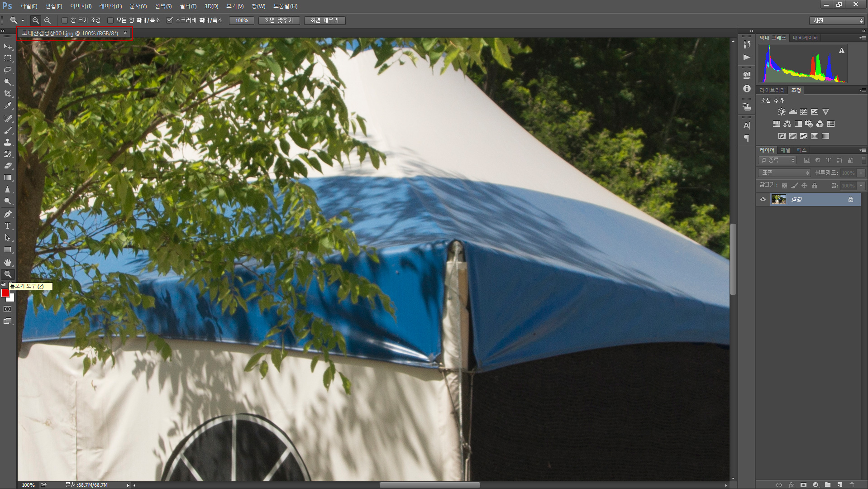Select the Rectangular Marquee tool
Screen dimensions: 868x489
point(8,58)
